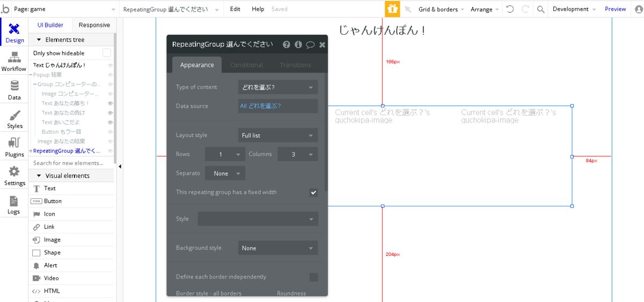Click the Undo arrow icon
Image resolution: width=644 pixels, height=302 pixels.
(509, 9)
